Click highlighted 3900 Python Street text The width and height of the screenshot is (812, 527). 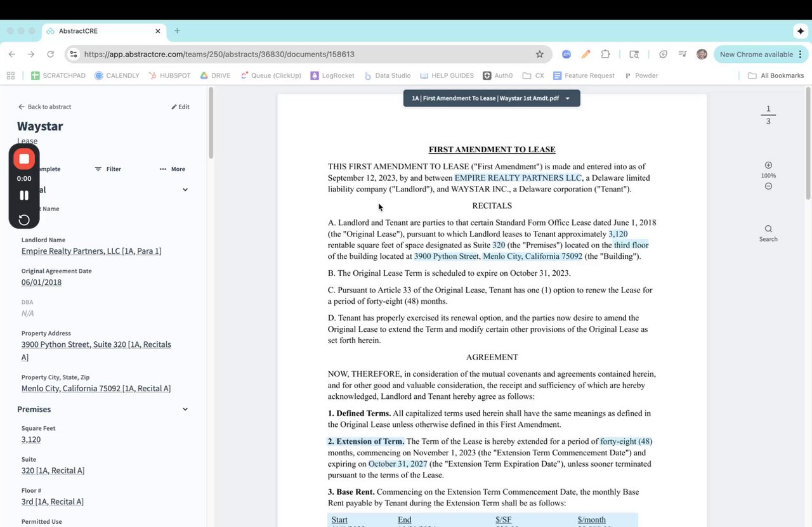pyautogui.click(x=447, y=256)
